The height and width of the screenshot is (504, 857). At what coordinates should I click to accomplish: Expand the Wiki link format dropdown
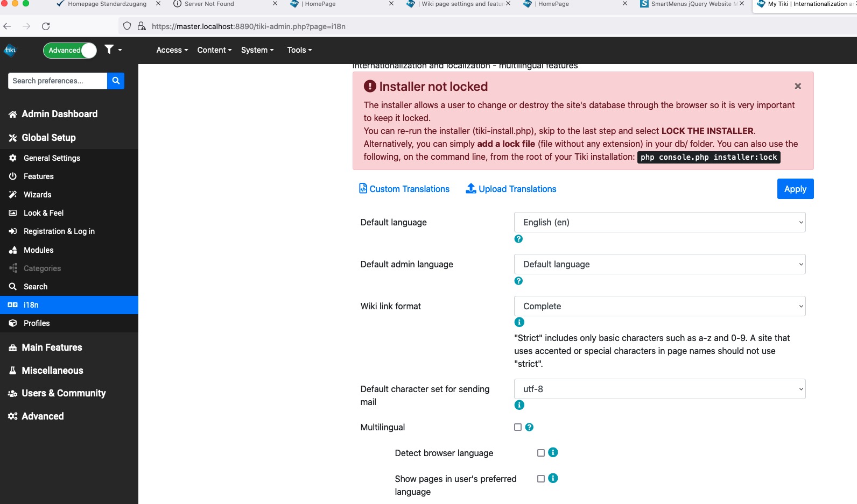tap(659, 306)
